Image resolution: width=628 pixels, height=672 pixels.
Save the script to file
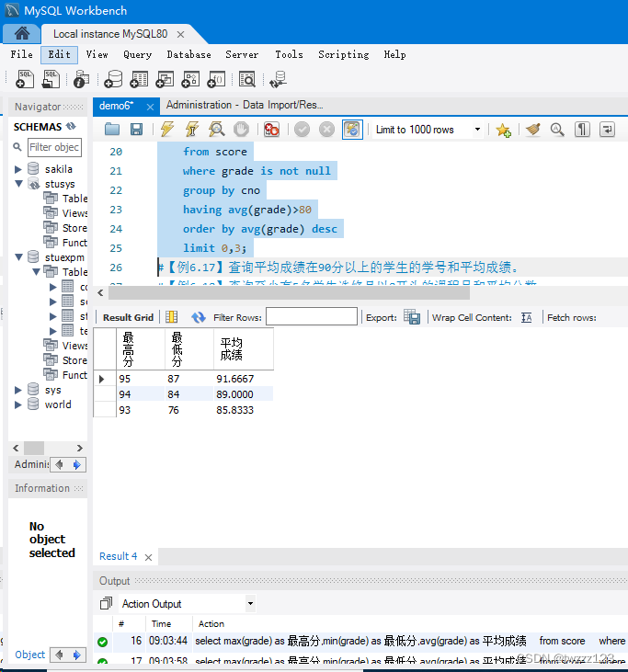point(136,129)
